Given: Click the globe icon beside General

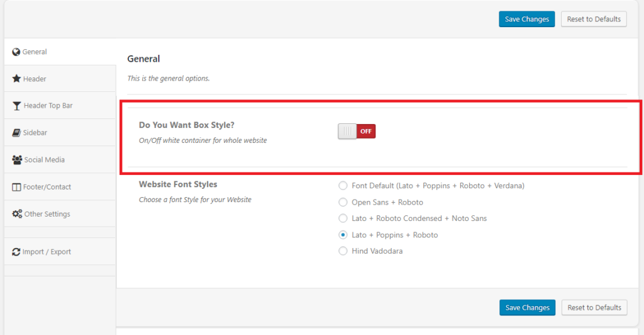Looking at the screenshot, I should click(x=16, y=52).
